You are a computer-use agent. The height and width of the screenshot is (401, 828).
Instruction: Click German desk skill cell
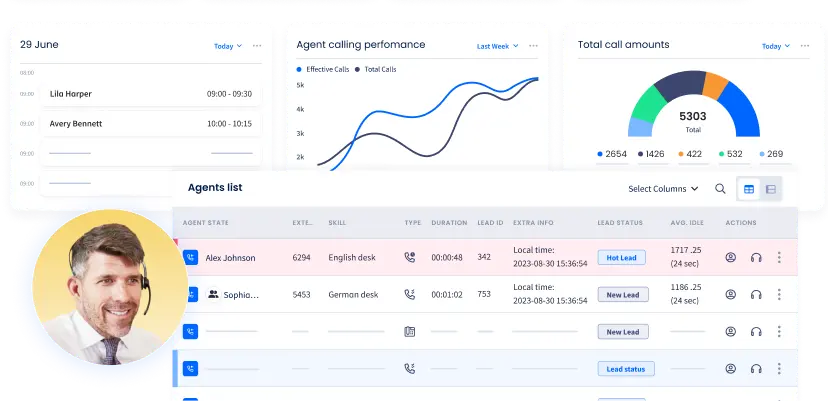[353, 294]
